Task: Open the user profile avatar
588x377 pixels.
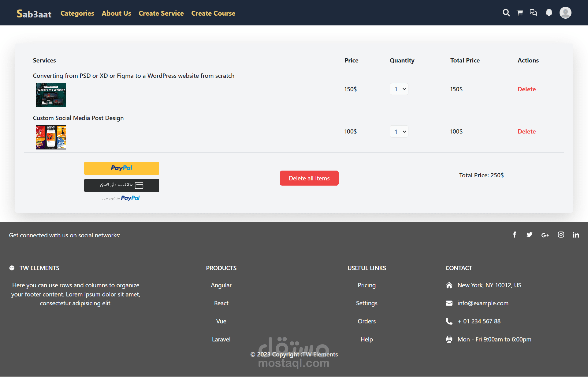Action: [x=565, y=13]
